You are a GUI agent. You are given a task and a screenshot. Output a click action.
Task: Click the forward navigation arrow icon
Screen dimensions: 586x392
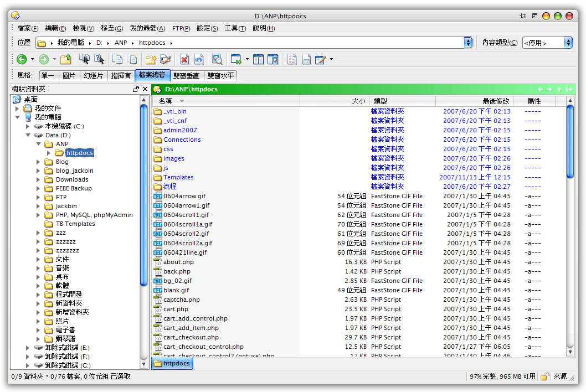pos(43,59)
